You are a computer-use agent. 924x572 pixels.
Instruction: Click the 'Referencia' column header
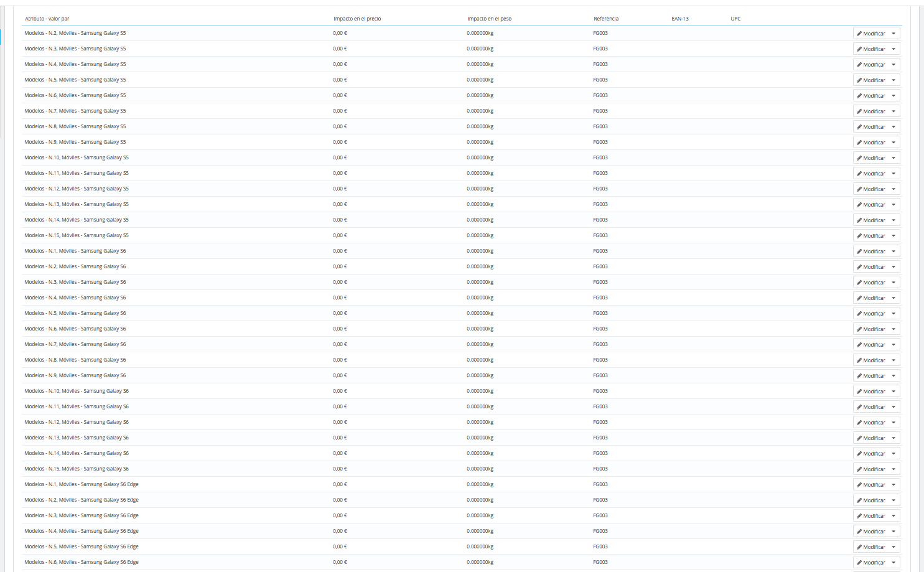(x=606, y=19)
